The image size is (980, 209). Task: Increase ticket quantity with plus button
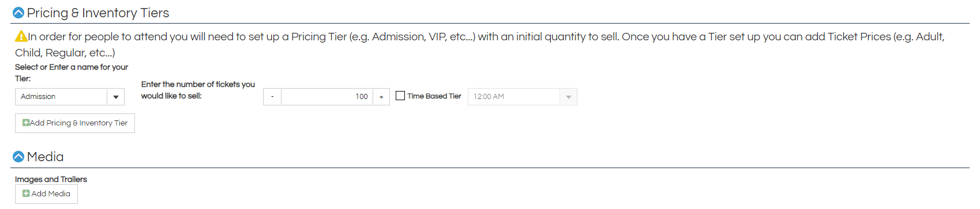[x=381, y=97]
